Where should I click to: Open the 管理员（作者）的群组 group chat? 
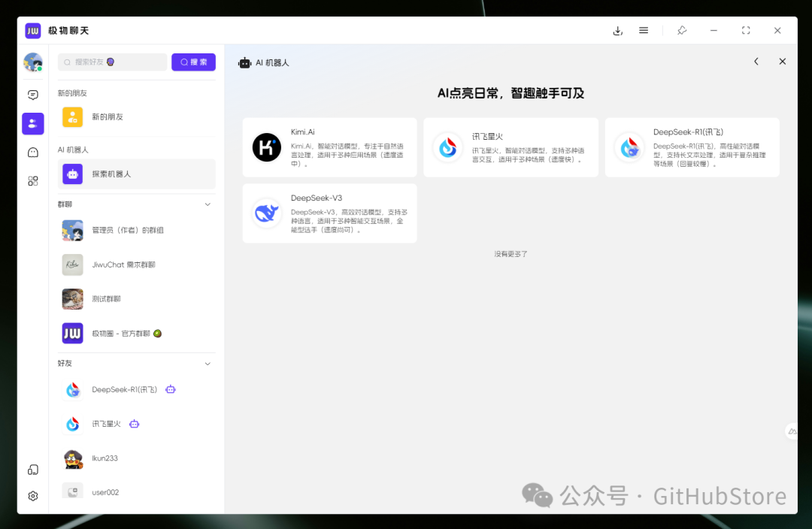[x=137, y=231]
